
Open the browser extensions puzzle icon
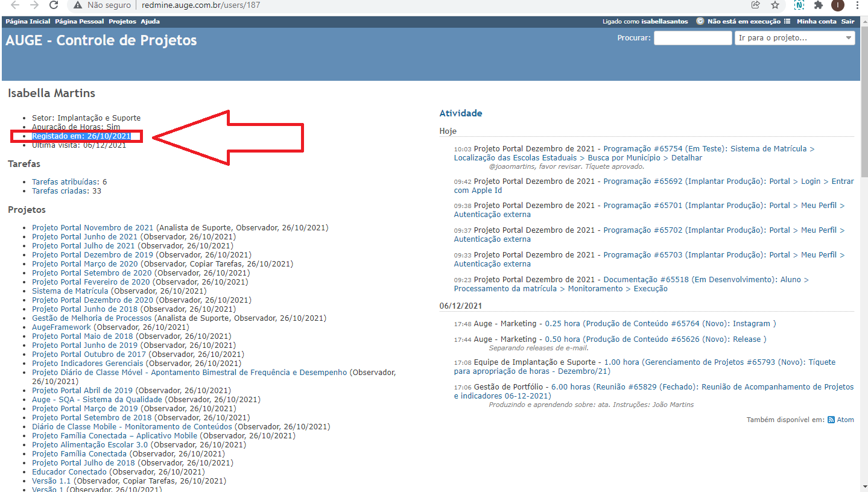tap(819, 5)
